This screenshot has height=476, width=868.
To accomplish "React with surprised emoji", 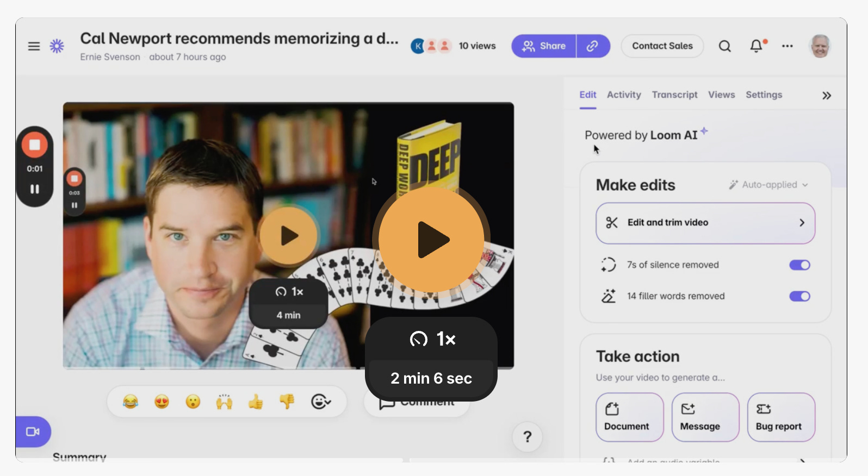I will [193, 402].
